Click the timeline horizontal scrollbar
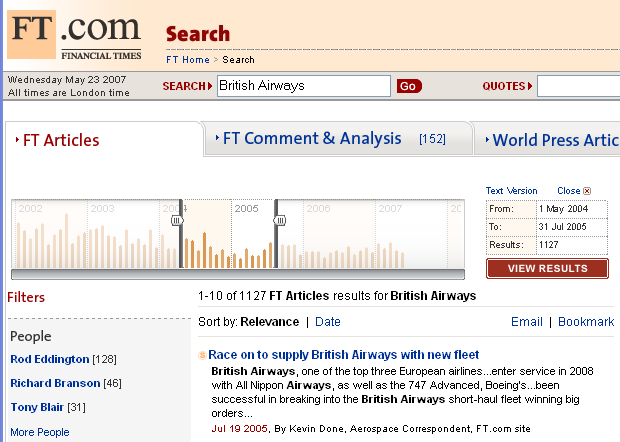The image size is (620, 442). coord(238,274)
